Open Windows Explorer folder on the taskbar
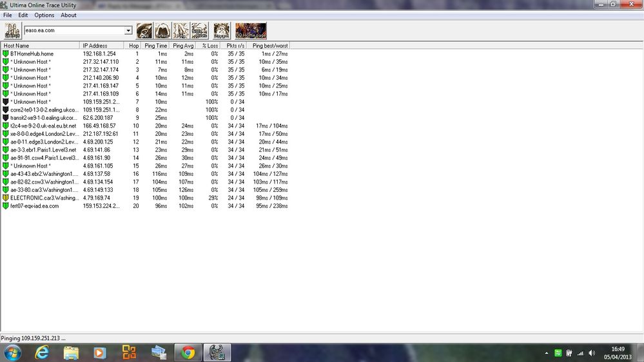Viewport: 644px width, 362px height. (71, 352)
